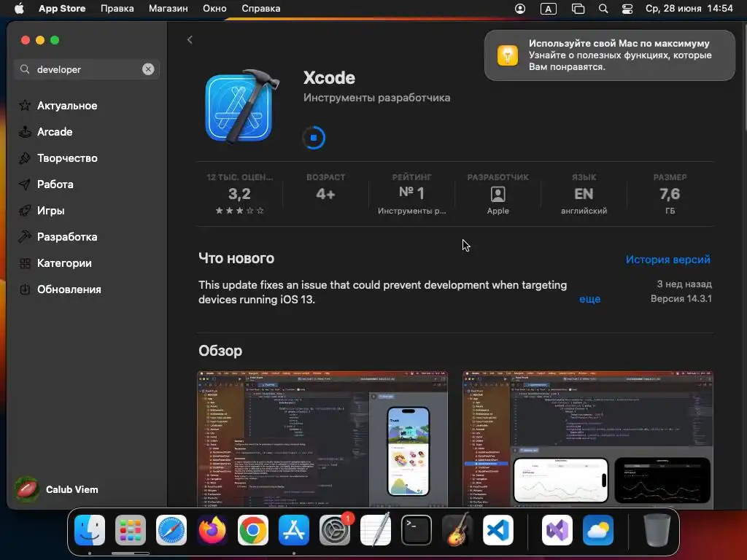Open Terminal from the Dock

[417, 530]
